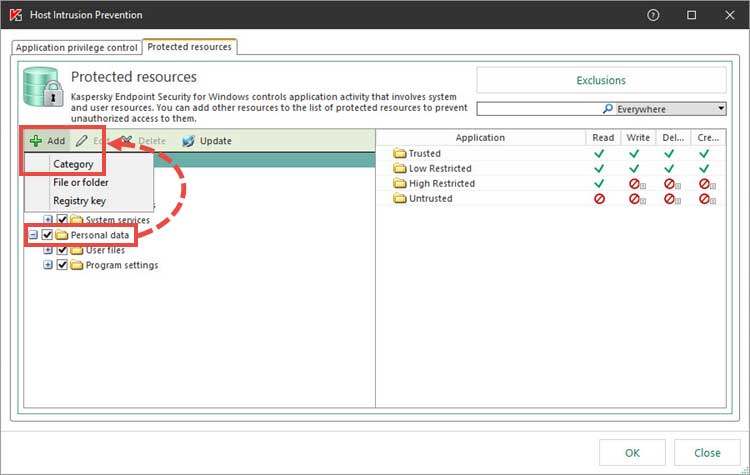Viewport: 750px width, 475px height.
Task: Click the Read column header
Action: click(603, 138)
